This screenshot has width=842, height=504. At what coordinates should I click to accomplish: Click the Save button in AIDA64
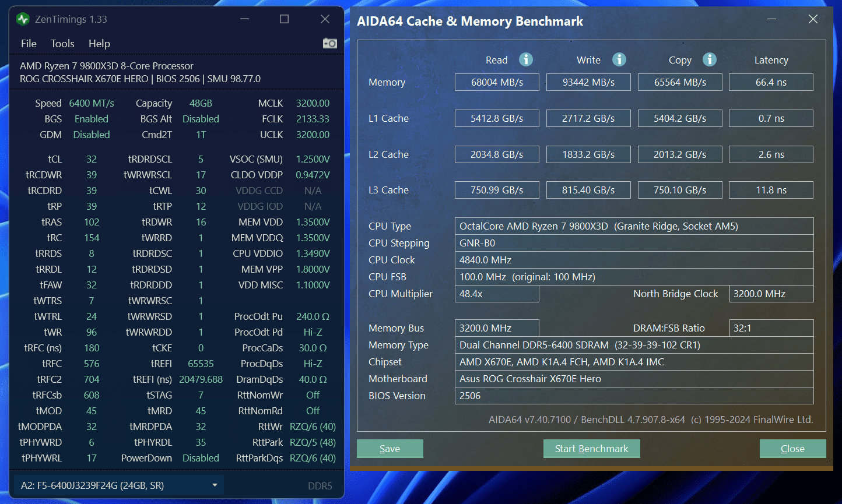[390, 449]
